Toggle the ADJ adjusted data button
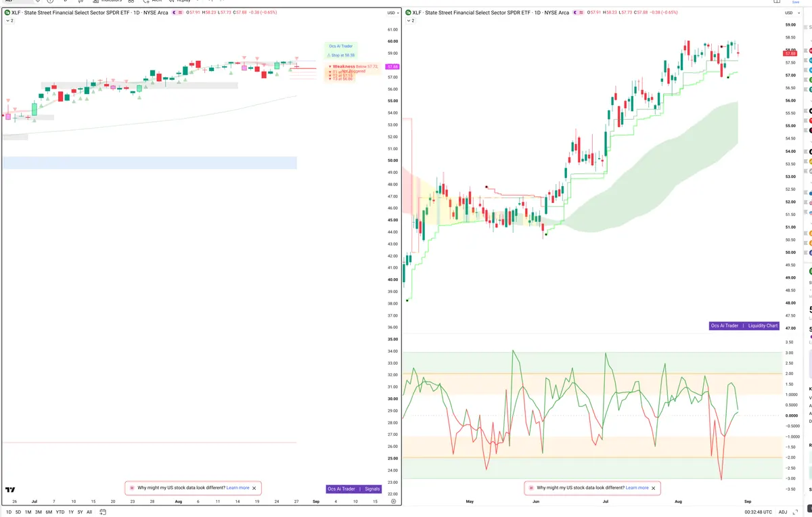Viewport: 812px width, 517px height. point(783,512)
